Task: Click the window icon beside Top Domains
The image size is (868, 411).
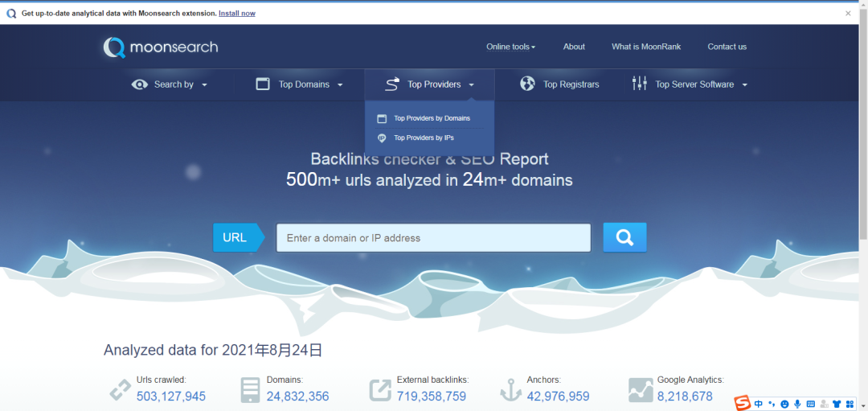Action: click(263, 84)
